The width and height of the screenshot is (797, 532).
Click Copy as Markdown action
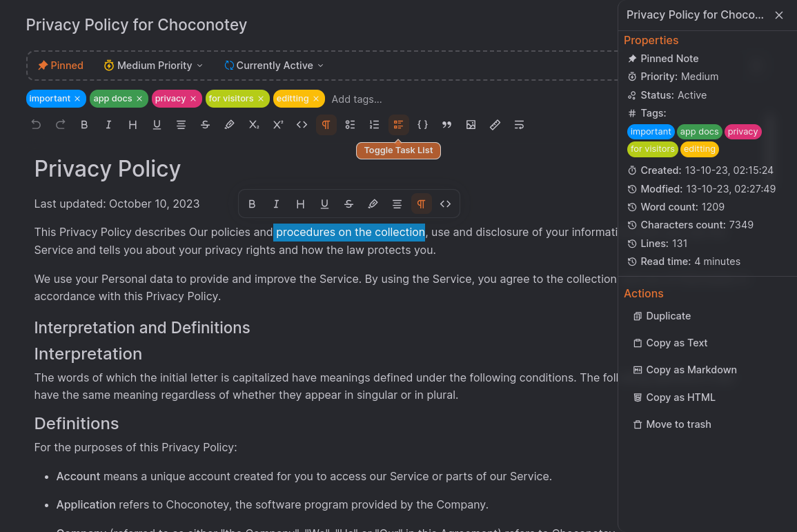point(685,370)
